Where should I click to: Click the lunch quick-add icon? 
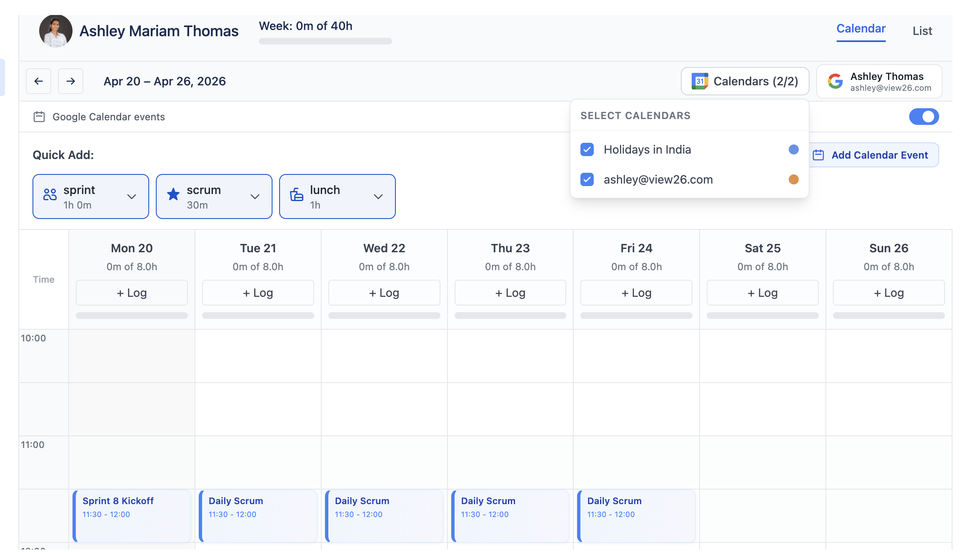[x=297, y=194]
